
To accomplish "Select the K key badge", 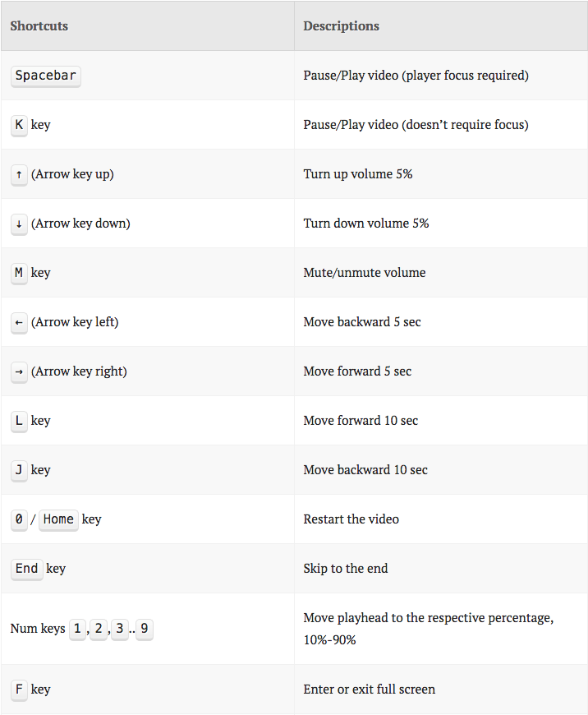I will [19, 125].
